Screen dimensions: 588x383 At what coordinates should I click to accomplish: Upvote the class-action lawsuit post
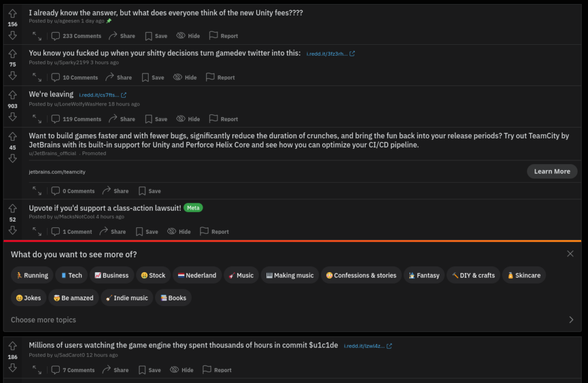pyautogui.click(x=13, y=208)
